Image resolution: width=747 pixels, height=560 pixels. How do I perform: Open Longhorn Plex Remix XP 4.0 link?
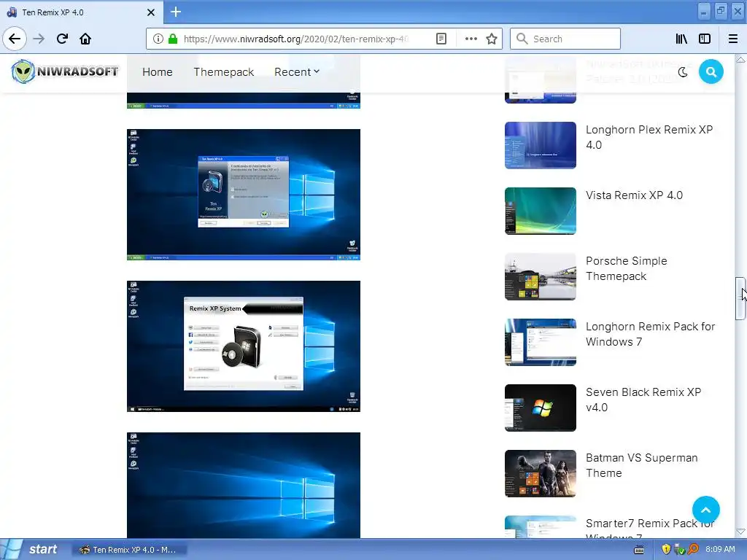click(649, 137)
